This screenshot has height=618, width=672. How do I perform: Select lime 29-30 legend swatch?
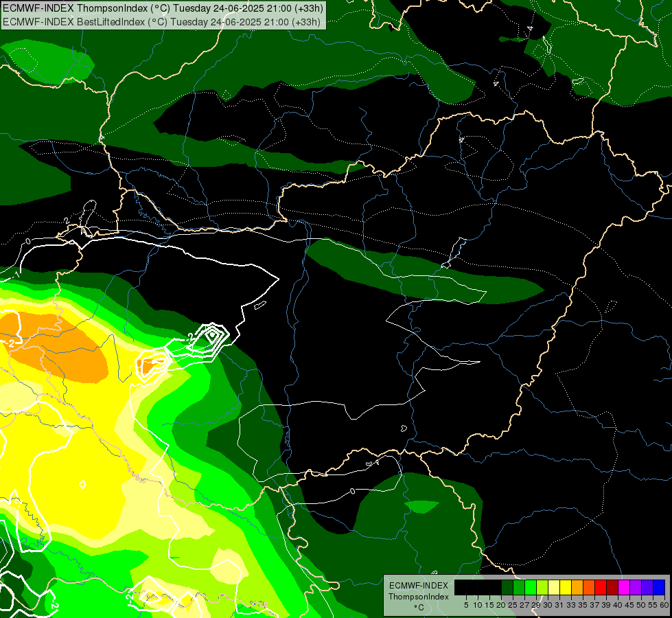(542, 587)
